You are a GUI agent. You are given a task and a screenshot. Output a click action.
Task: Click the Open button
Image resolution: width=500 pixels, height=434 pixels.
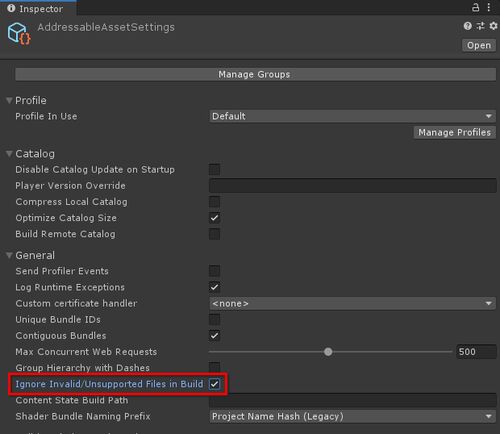pos(479,45)
